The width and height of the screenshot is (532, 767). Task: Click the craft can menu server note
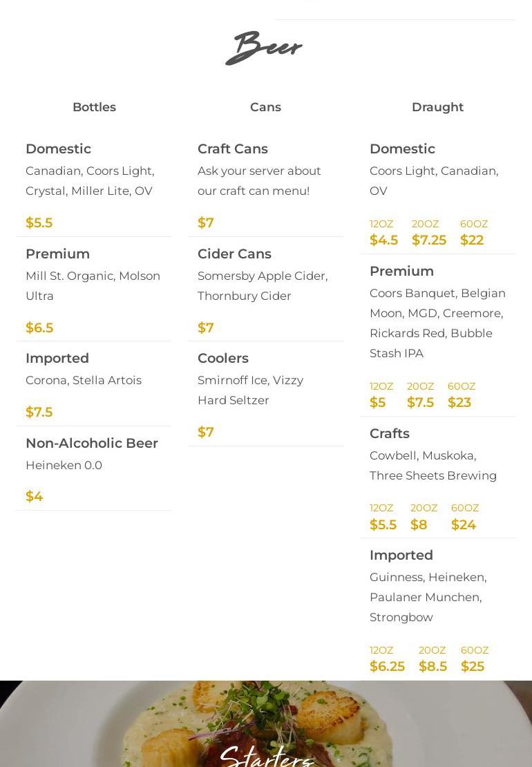tap(259, 180)
